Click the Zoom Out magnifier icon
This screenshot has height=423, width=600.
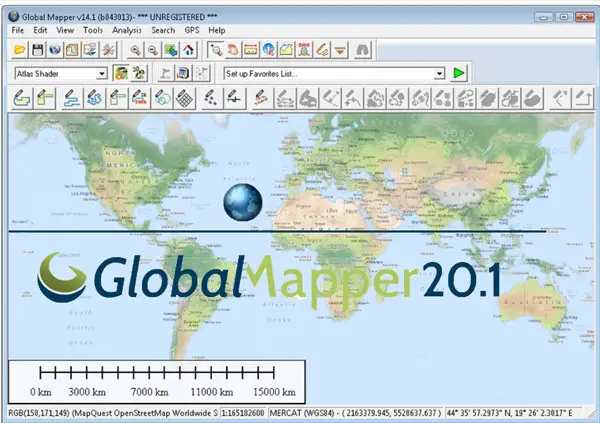point(153,50)
